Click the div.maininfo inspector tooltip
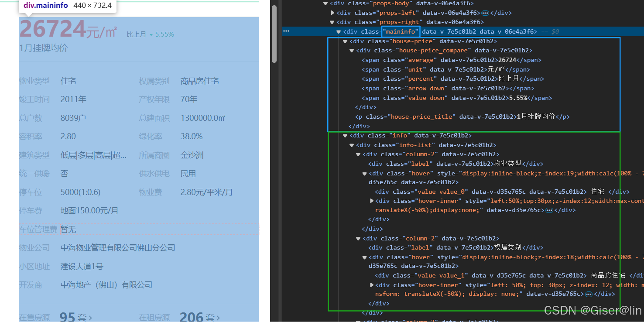The image size is (644, 322). tap(68, 6)
